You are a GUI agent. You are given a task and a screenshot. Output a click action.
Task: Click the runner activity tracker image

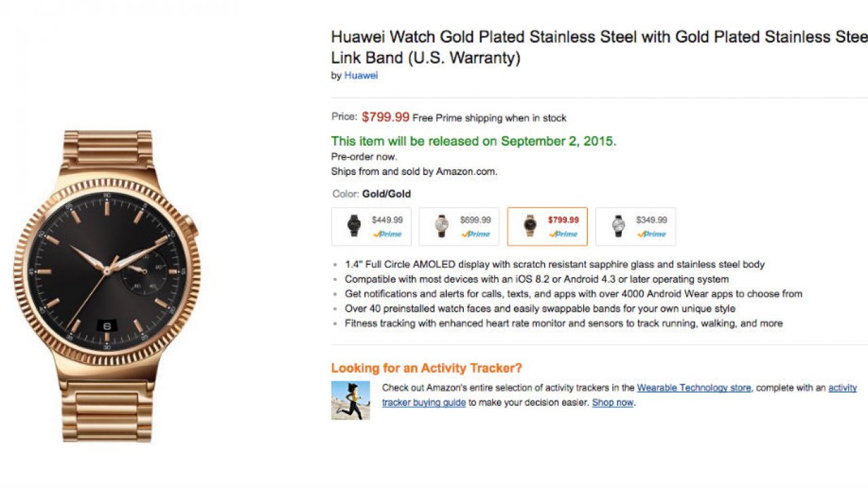351,400
